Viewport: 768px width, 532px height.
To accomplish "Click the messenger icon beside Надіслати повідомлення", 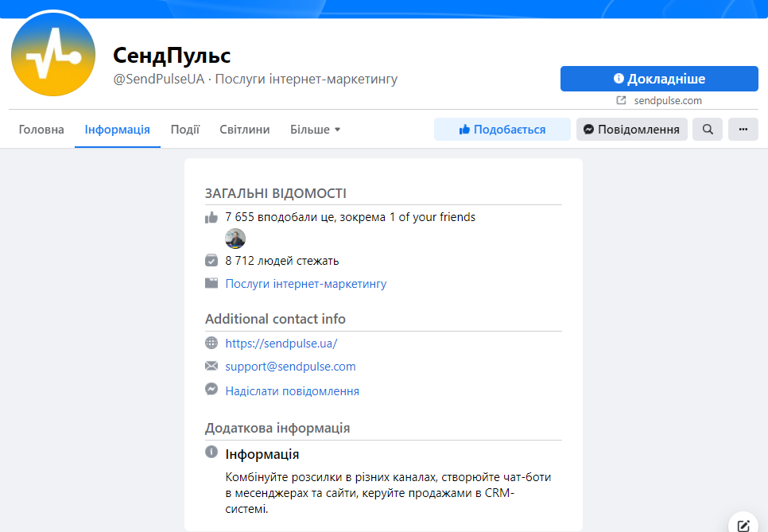I will pos(211,389).
